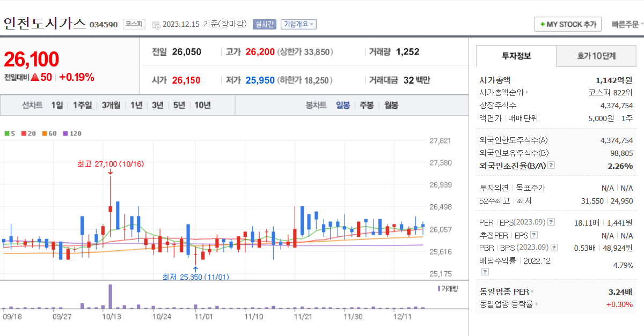Click the 외국인소진율 value 2.26%
644x336 pixels.
coord(620,166)
